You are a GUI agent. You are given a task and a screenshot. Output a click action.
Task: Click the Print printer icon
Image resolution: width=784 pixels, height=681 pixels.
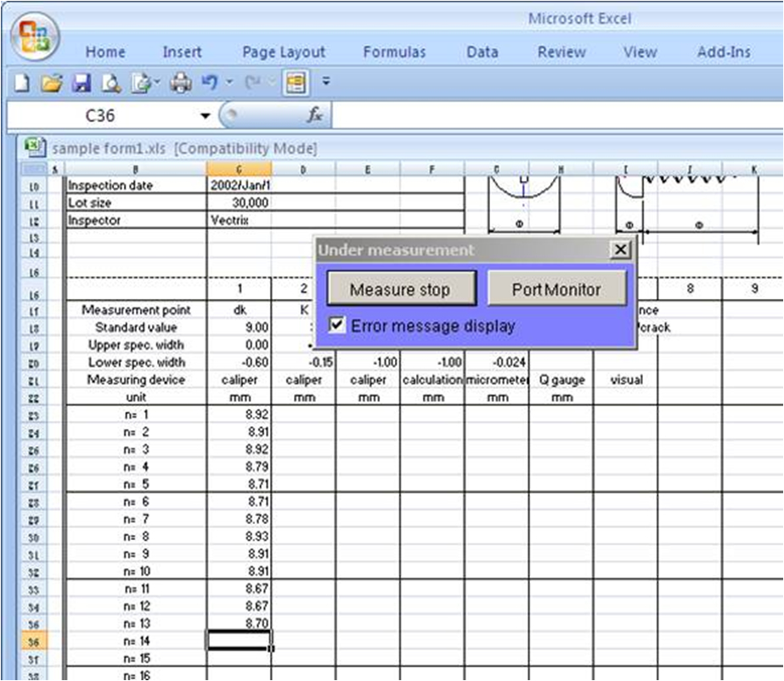[x=181, y=82]
